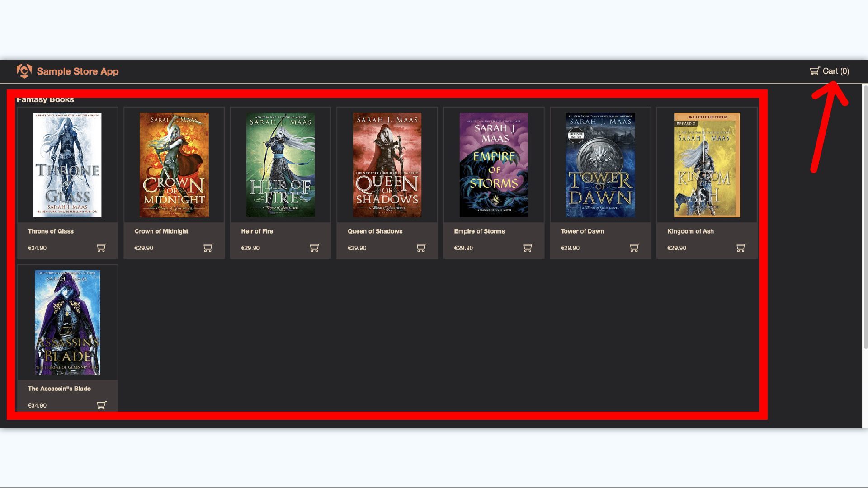Open the Cart (0) link
Viewport: 868px width, 488px height.
[x=830, y=71]
